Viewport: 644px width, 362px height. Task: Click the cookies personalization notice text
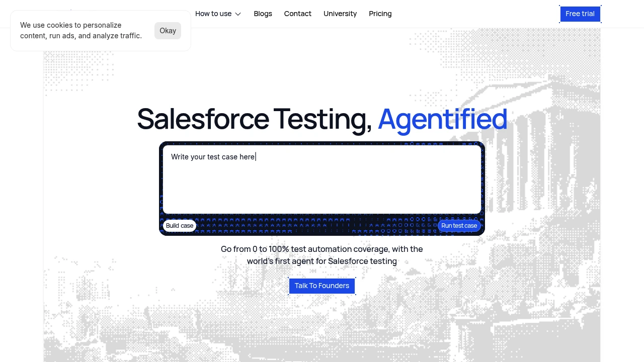[x=81, y=31]
